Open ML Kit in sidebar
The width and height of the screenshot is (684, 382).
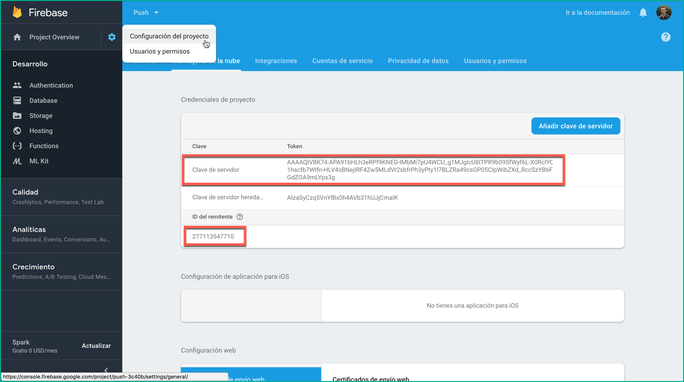click(x=39, y=161)
